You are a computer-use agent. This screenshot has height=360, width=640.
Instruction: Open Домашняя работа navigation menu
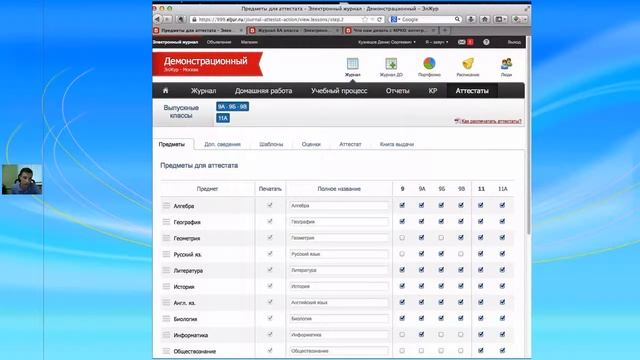[263, 91]
